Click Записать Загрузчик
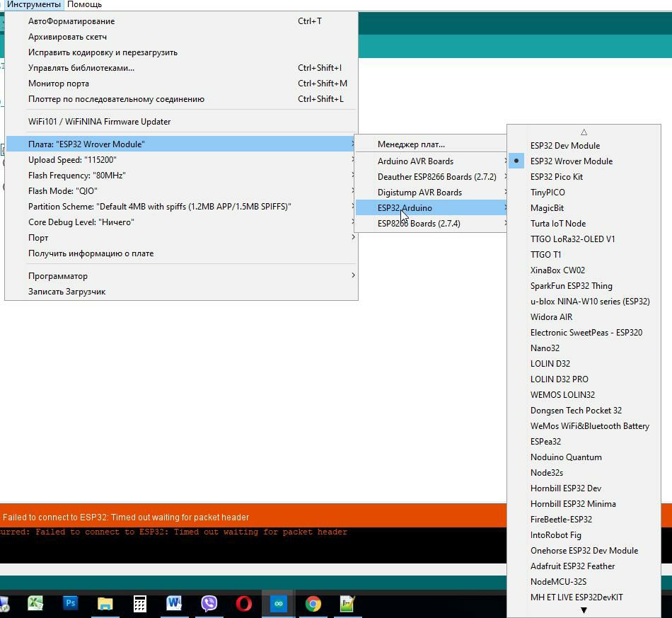Screen dimensions: 672x618 (181, 292)
